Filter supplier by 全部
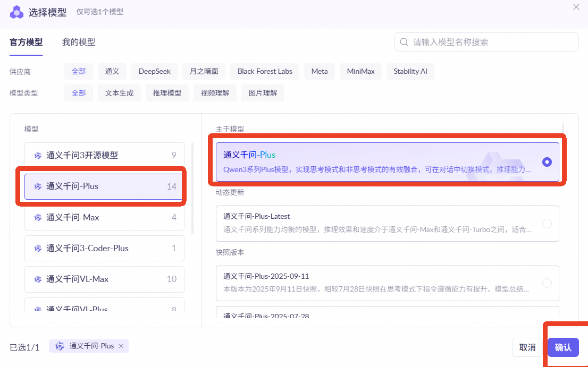588x367 pixels. (x=79, y=72)
